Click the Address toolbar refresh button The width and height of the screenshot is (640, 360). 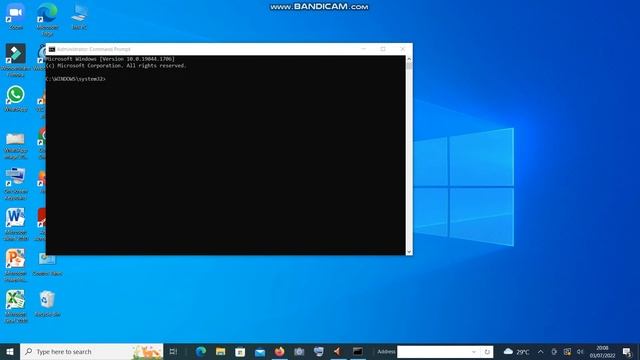(487, 351)
